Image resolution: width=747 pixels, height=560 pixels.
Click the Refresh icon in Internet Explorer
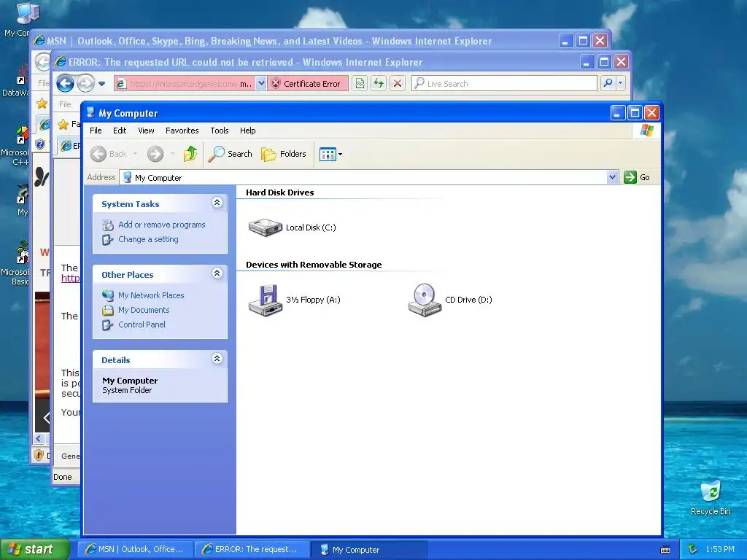point(379,84)
